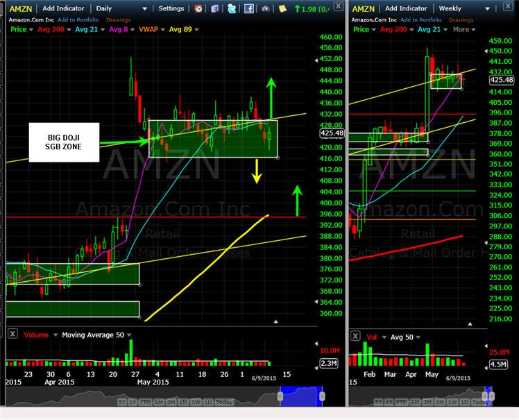Click Add Indicator in daily chart
Viewport: 519px width, 420px height.
click(63, 8)
